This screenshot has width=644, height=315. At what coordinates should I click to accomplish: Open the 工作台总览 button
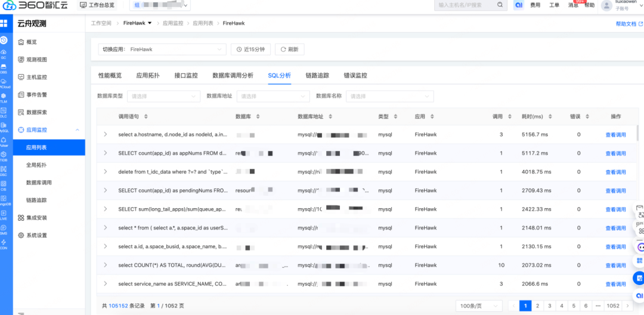point(97,5)
